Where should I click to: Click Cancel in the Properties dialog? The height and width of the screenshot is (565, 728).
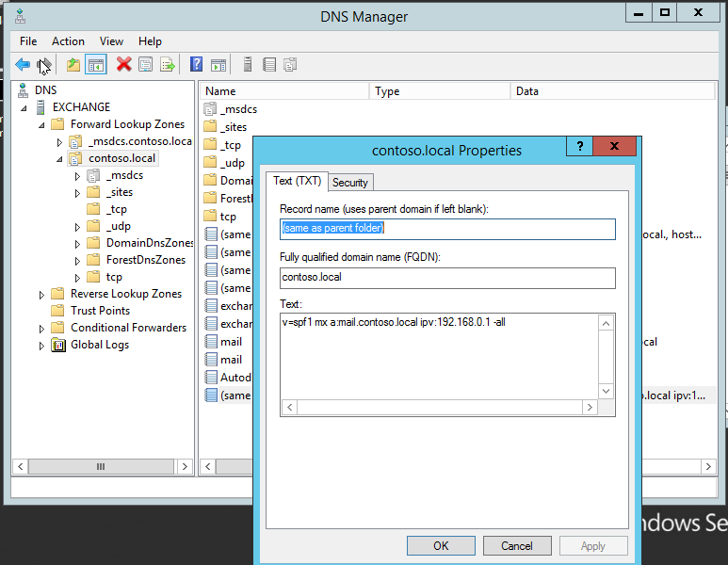pos(517,545)
